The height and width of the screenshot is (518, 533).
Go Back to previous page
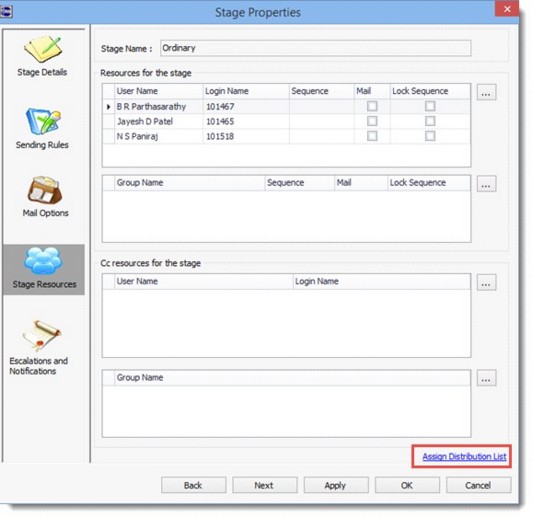pos(193,485)
